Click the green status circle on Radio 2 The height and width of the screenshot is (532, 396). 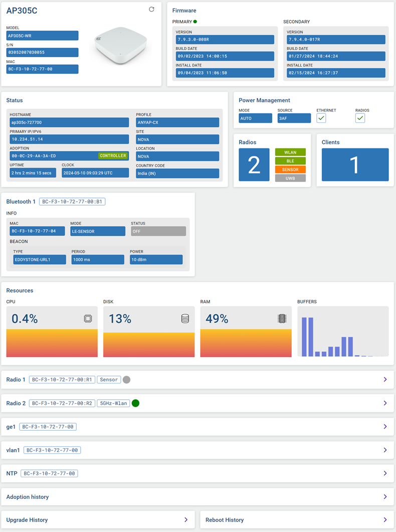pos(135,403)
